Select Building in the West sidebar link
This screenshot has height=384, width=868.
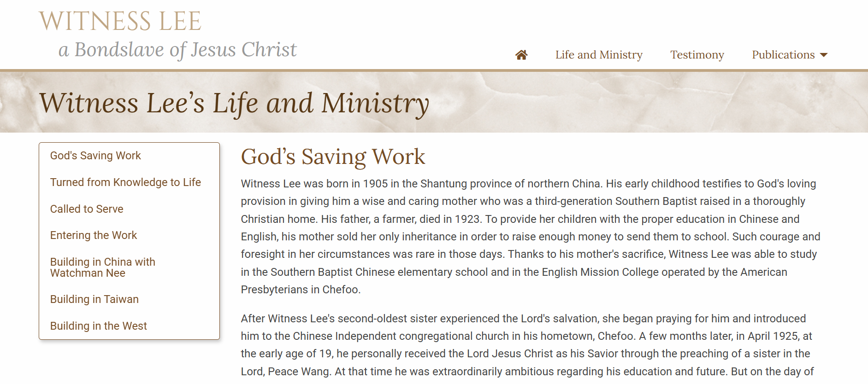[98, 326]
